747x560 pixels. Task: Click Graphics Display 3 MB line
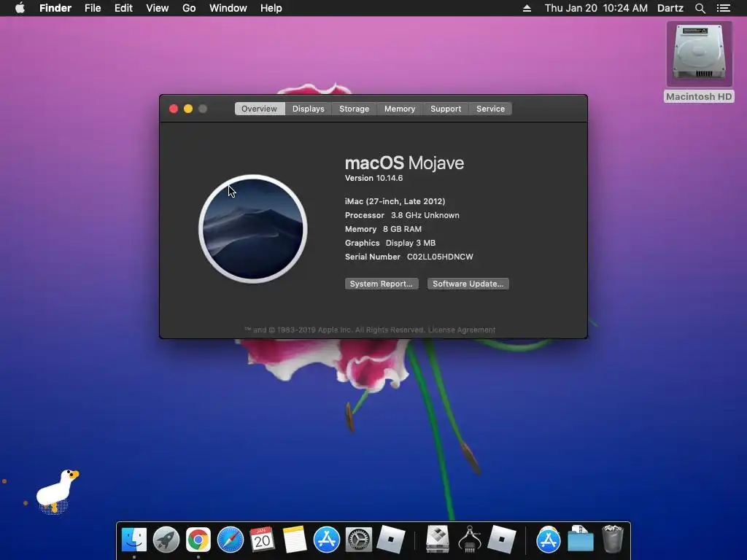point(390,243)
